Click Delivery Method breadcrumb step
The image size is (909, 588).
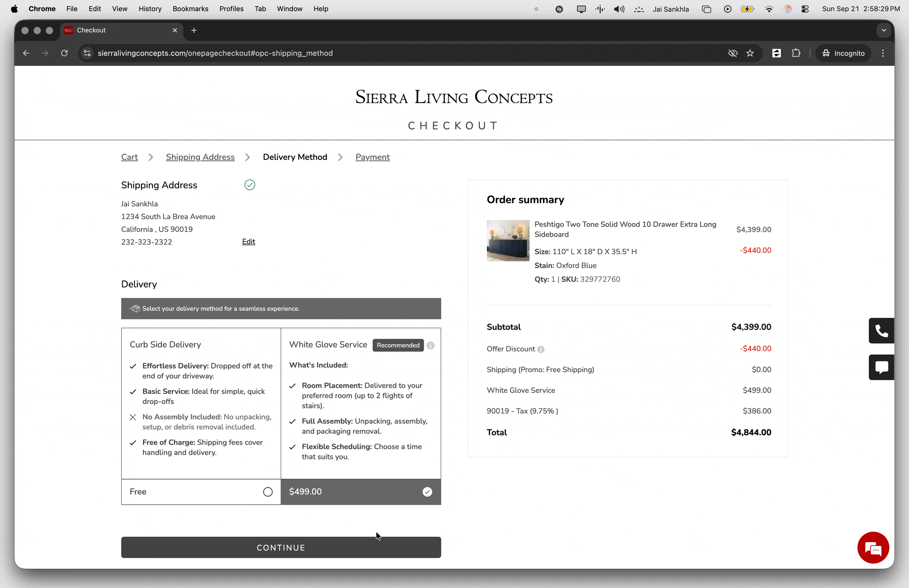(x=295, y=157)
